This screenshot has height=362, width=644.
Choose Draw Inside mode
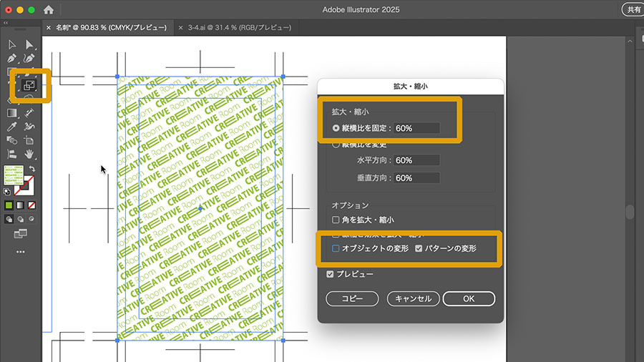pos(31,219)
